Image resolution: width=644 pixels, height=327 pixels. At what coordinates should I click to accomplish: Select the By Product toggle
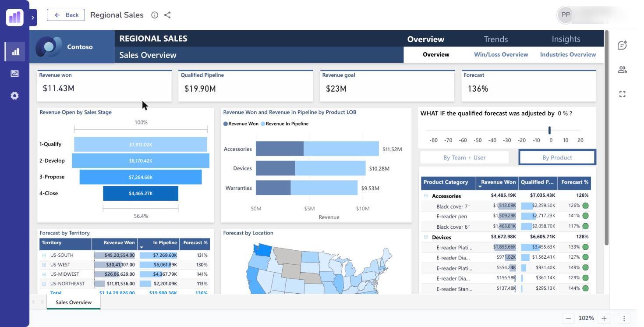pos(557,157)
